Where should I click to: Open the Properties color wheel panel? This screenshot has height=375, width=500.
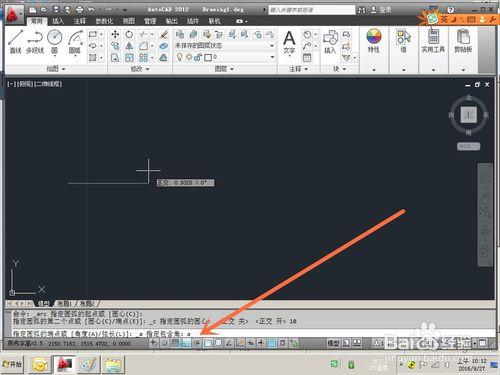[374, 41]
